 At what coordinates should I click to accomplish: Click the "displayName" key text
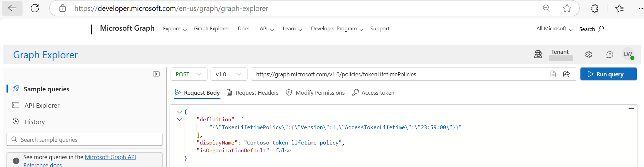click(x=217, y=143)
